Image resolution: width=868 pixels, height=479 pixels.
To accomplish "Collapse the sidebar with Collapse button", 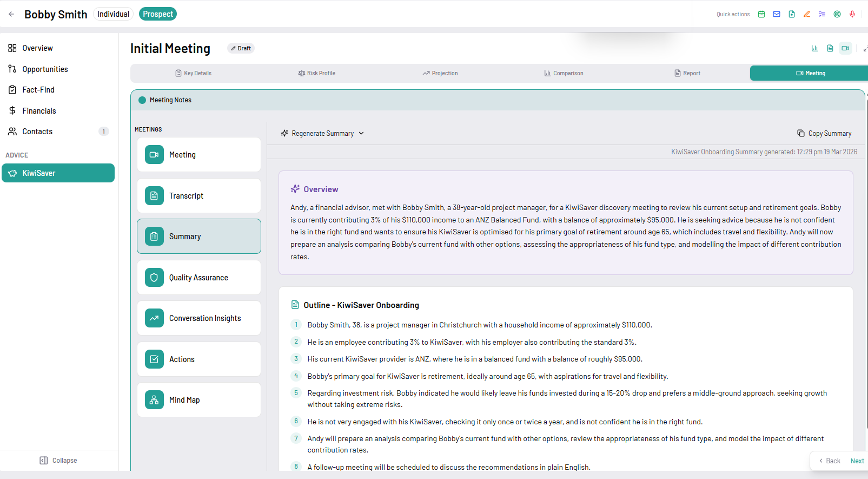I will pos(58,461).
